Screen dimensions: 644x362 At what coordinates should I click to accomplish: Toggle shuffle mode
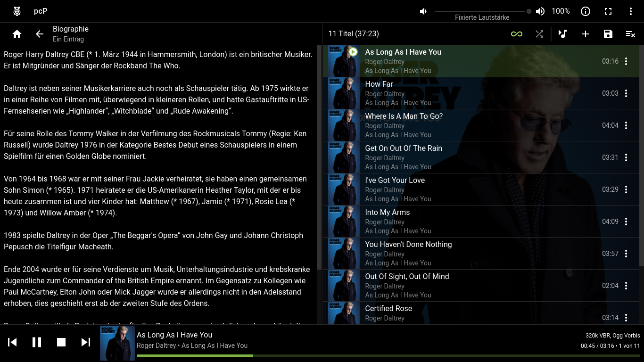coord(539,34)
